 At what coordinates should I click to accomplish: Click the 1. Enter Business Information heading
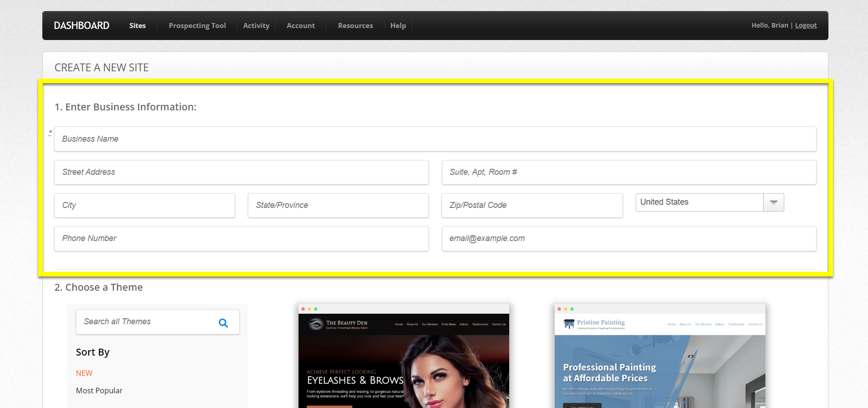126,107
